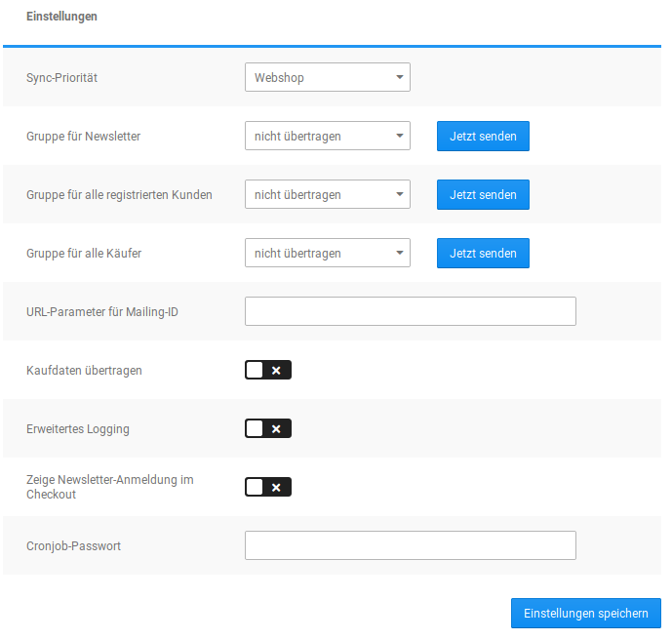Click into the Cronjob-Passwort input field
672x640 pixels.
click(x=410, y=545)
